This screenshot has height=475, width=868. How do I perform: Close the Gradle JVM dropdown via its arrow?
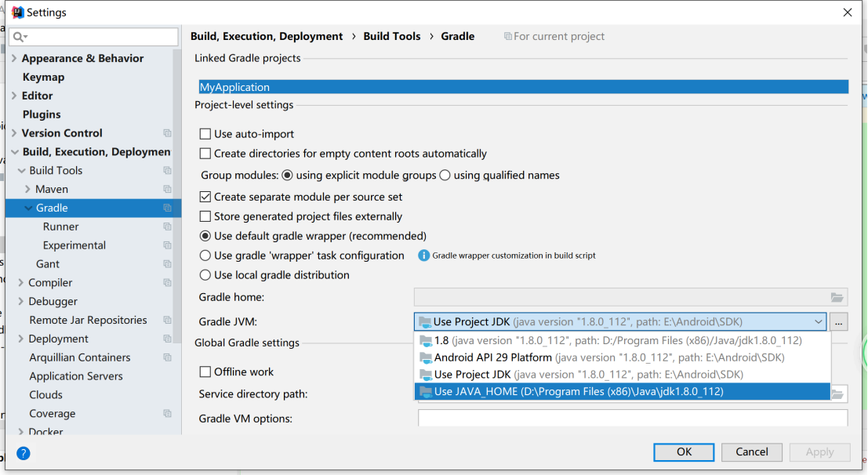tap(818, 321)
